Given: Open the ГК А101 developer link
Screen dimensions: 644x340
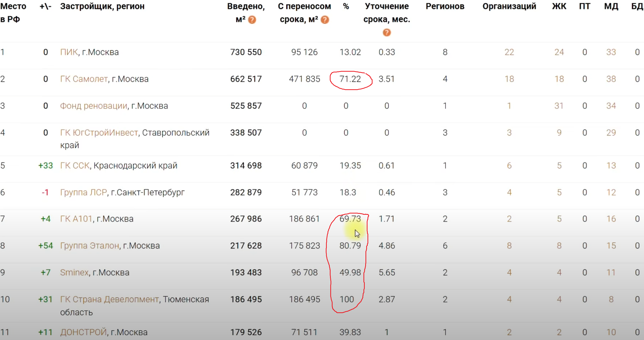Looking at the screenshot, I should coord(76,219).
